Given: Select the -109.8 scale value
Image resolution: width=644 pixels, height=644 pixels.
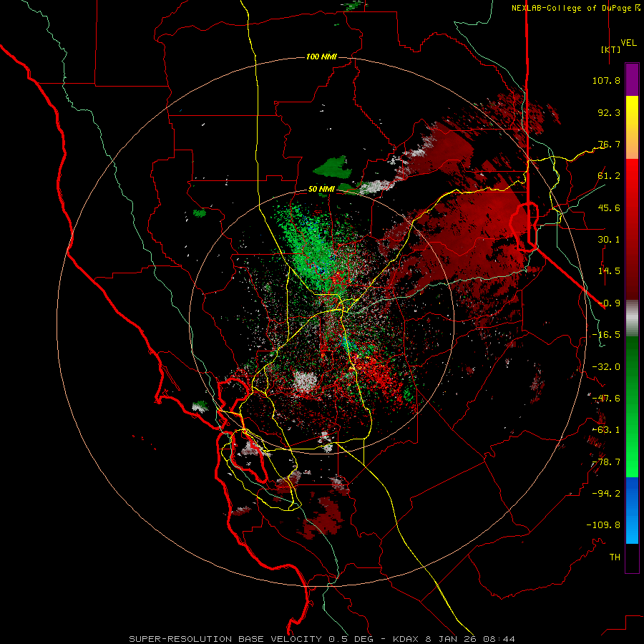Looking at the screenshot, I should click(x=603, y=525).
